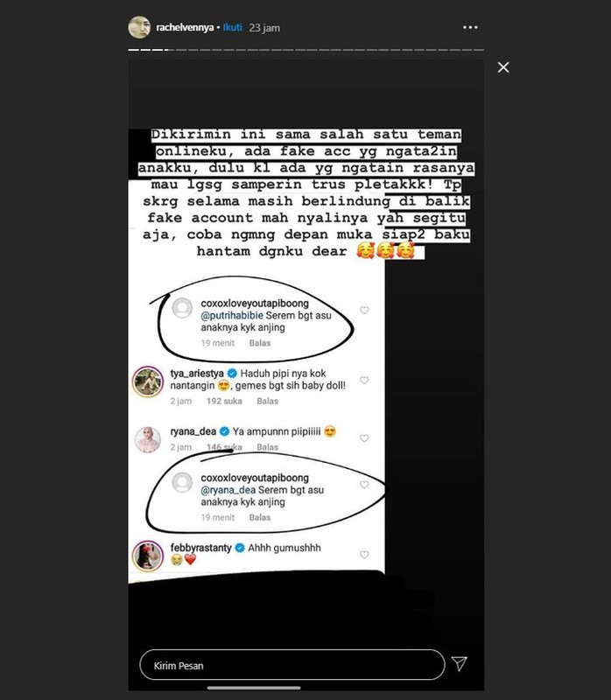
Task: Tap heart on febbyrastanty's comment
Action: pyautogui.click(x=364, y=555)
